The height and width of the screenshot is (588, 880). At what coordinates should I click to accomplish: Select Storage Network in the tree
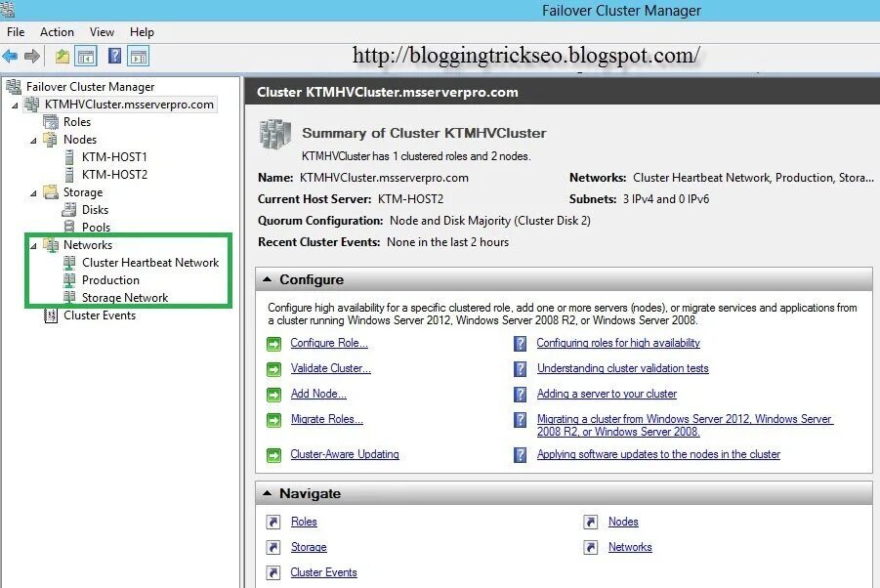125,297
